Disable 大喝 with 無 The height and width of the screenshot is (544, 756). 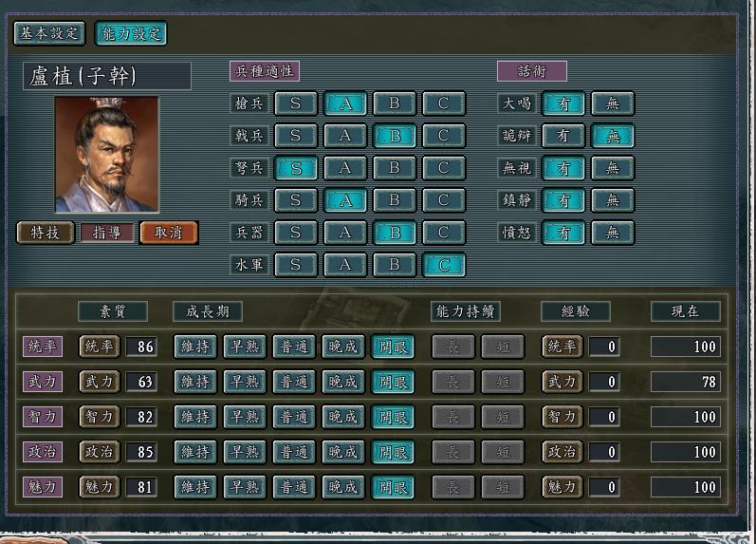(x=613, y=103)
